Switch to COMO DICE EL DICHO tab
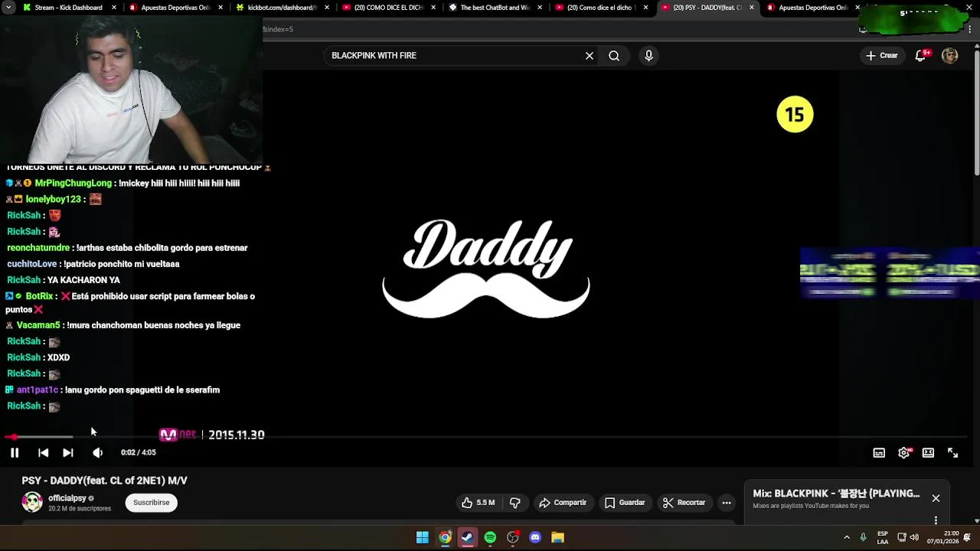The width and height of the screenshot is (980, 551). click(x=388, y=8)
